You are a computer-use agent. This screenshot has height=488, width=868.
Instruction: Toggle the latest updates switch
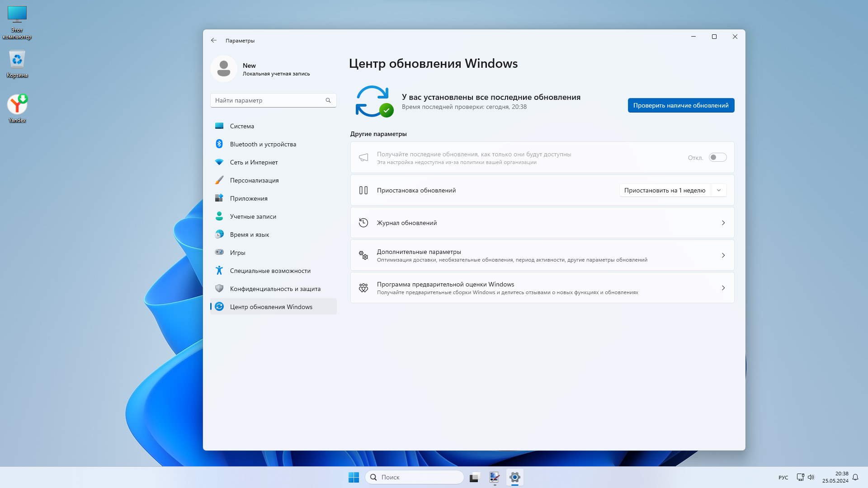pyautogui.click(x=717, y=158)
